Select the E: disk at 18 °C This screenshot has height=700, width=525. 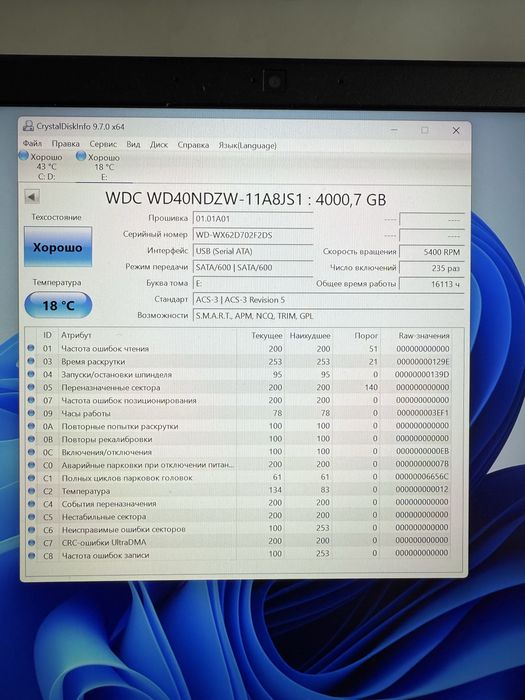point(99,167)
